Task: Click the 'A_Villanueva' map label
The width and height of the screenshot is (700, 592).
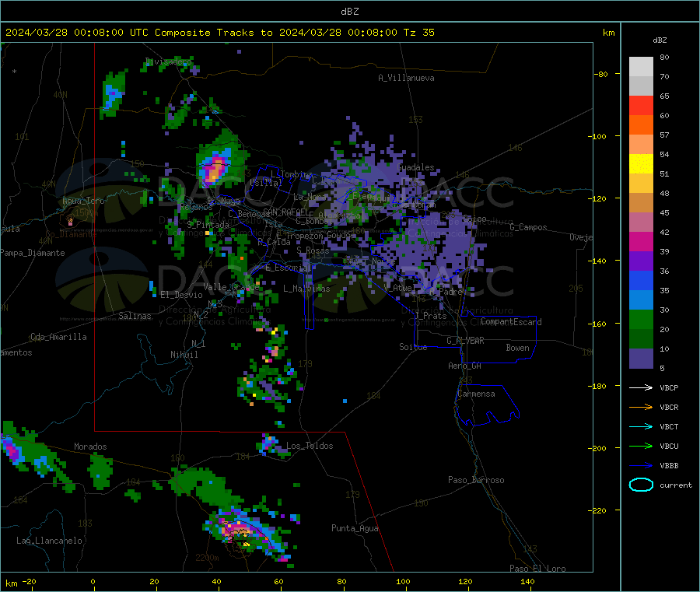Action: point(406,78)
